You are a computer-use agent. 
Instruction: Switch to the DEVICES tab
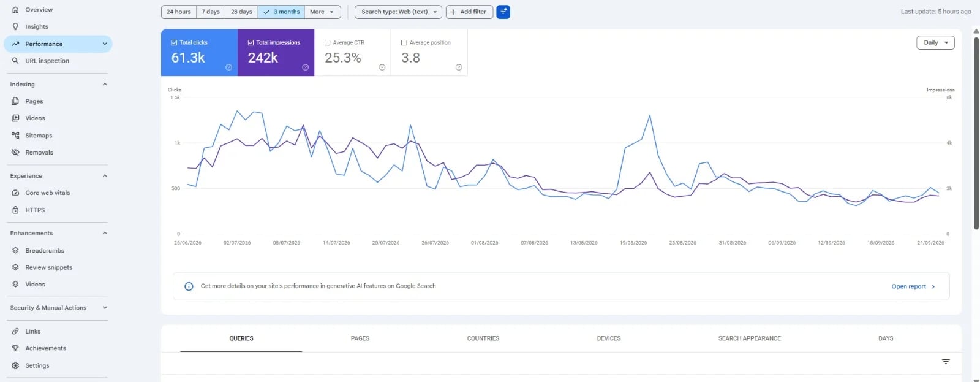609,338
